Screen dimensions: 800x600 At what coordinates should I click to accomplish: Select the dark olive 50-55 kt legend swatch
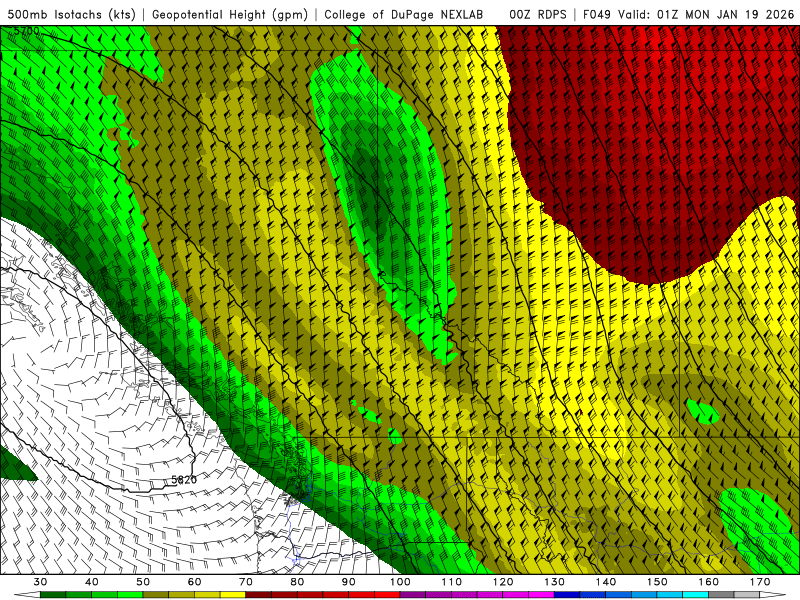[156, 596]
